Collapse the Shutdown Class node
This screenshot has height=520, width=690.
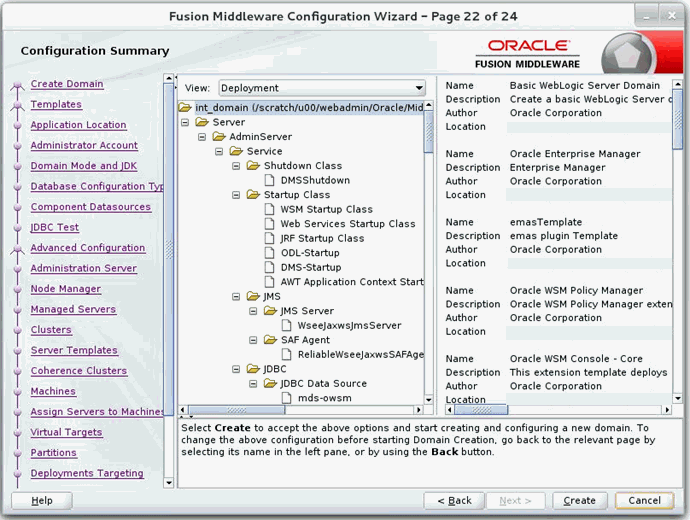click(236, 166)
